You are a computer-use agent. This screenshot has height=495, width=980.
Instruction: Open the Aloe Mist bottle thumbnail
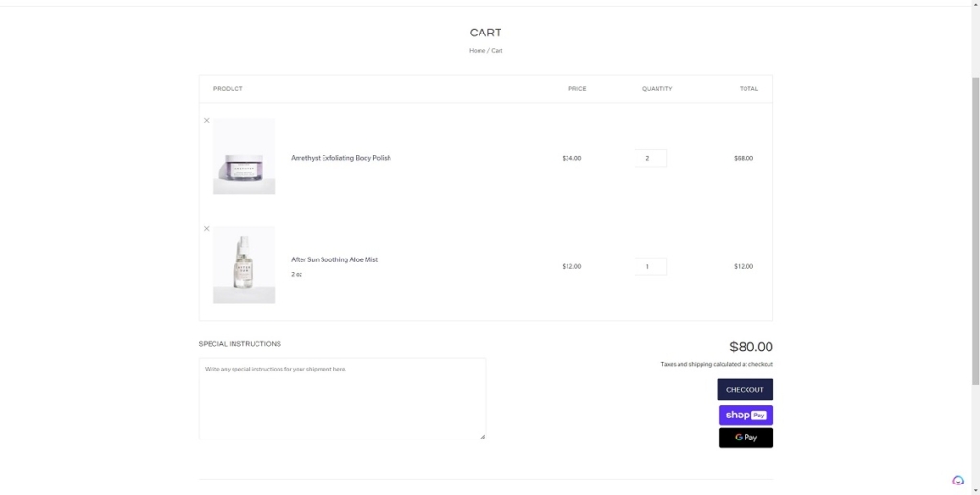tap(244, 264)
